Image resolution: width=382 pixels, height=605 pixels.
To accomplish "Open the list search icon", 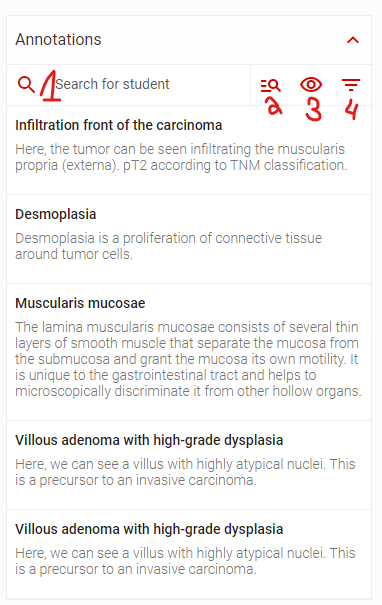I will (270, 85).
